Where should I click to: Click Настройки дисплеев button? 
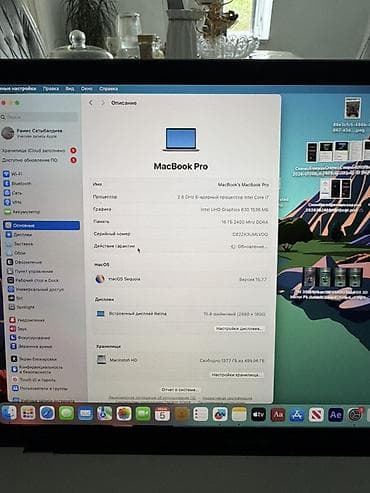tap(239, 329)
